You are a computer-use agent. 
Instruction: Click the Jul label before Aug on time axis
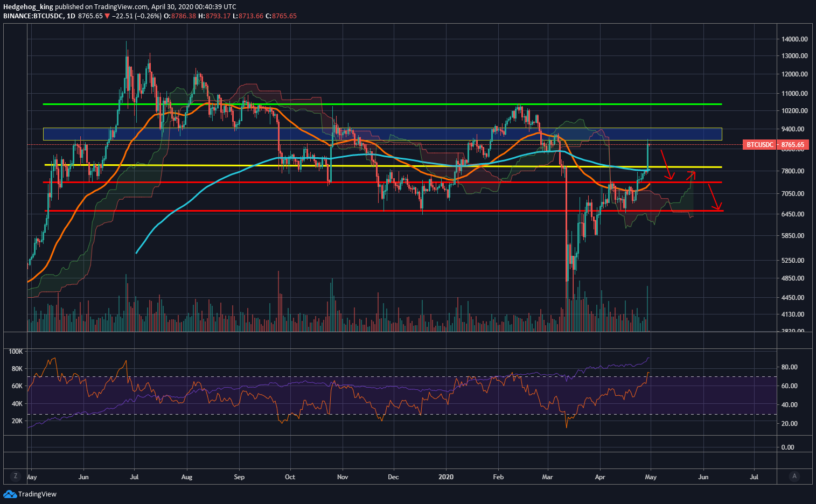pyautogui.click(x=135, y=477)
